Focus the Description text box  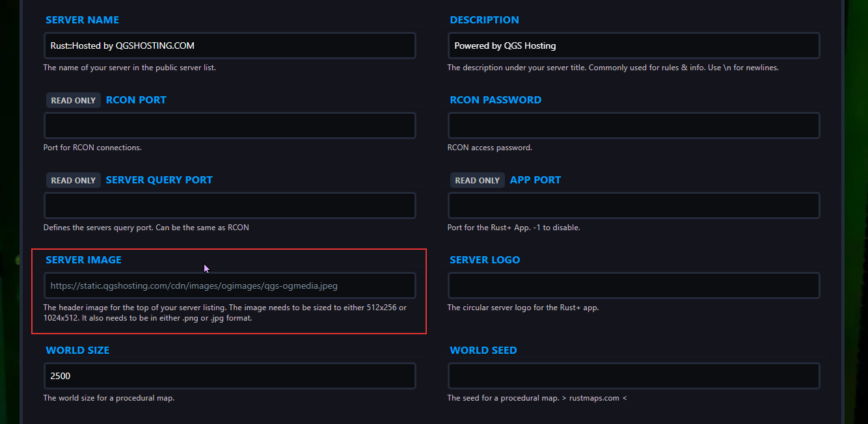point(633,46)
